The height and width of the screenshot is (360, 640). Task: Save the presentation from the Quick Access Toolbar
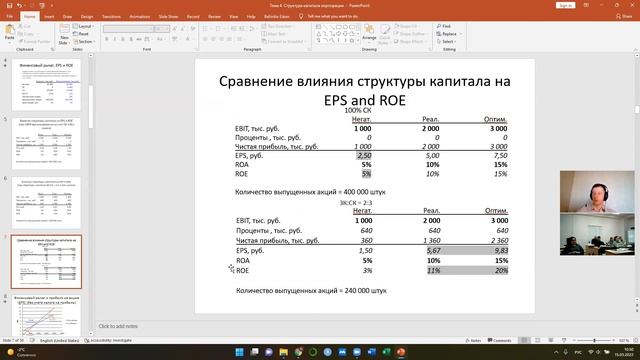tap(9, 5)
